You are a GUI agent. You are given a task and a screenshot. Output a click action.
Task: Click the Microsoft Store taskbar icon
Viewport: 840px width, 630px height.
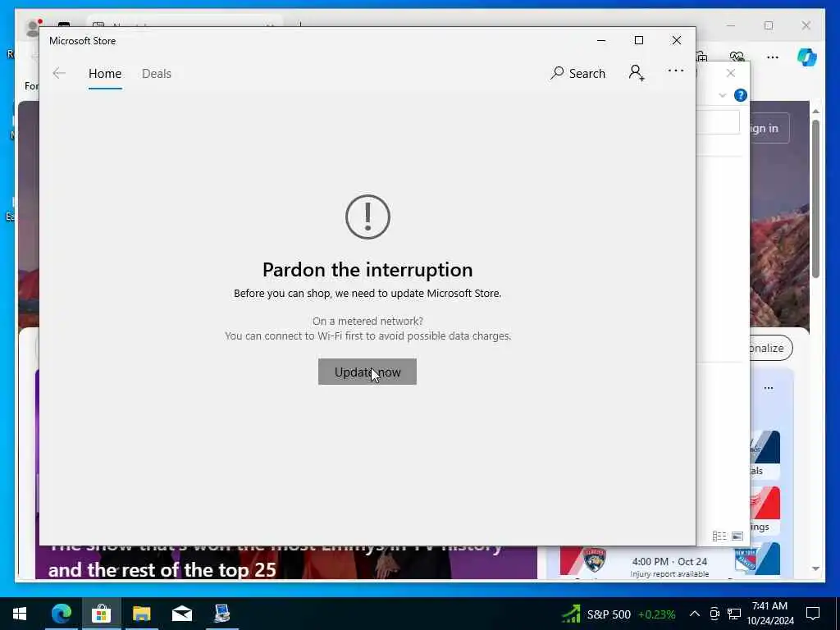pos(101,614)
